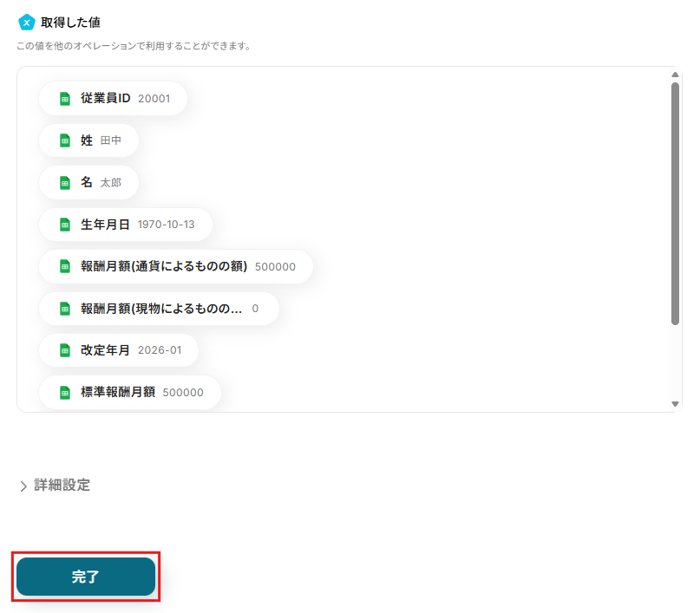
Task: Click sheet icon beside 報酬月額(通貨によるものの額)
Action: [64, 266]
